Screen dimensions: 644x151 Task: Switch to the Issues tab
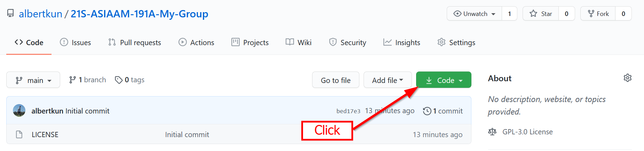click(75, 42)
